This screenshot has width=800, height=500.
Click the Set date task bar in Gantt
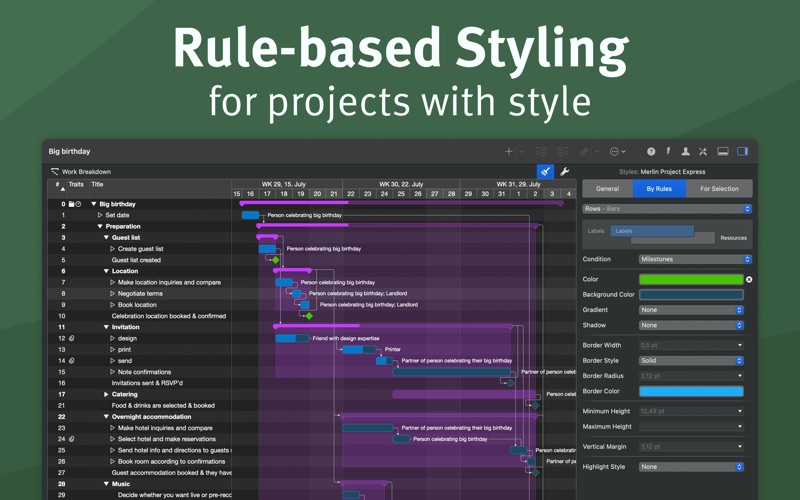pyautogui.click(x=251, y=215)
